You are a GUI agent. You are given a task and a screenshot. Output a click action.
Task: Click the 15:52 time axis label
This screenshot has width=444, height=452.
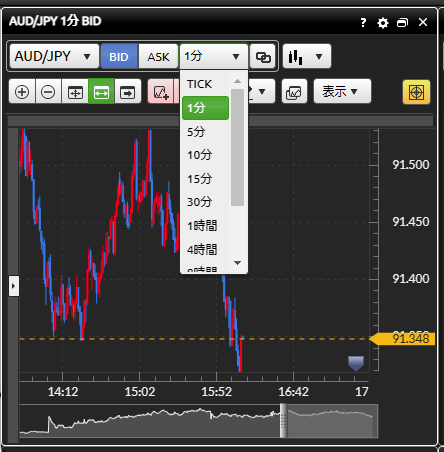tap(217, 392)
